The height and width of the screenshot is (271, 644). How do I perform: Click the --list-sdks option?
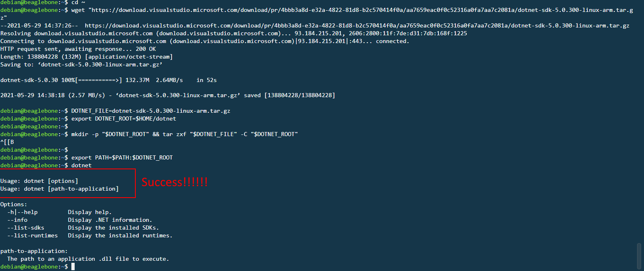click(25, 228)
